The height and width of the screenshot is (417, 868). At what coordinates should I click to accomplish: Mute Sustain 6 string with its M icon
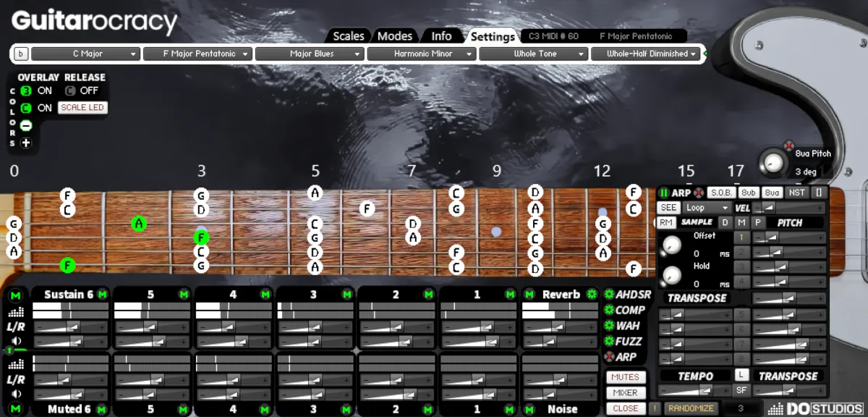point(102,294)
